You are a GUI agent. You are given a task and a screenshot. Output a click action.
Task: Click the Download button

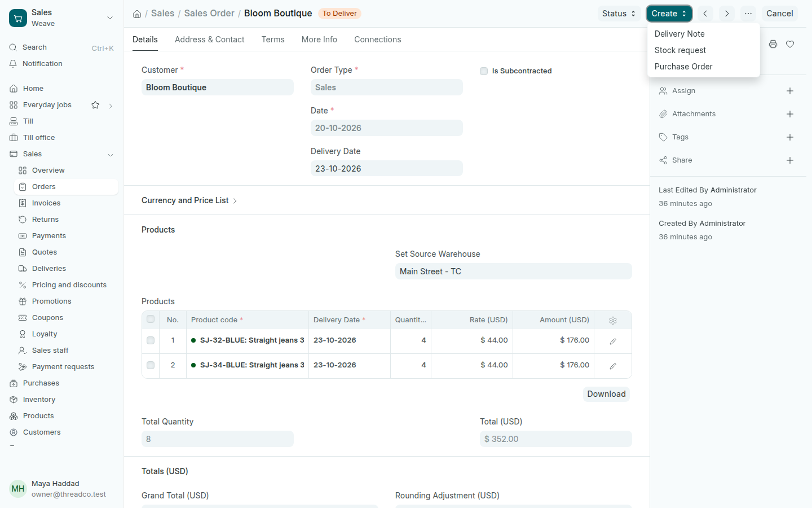tap(606, 394)
